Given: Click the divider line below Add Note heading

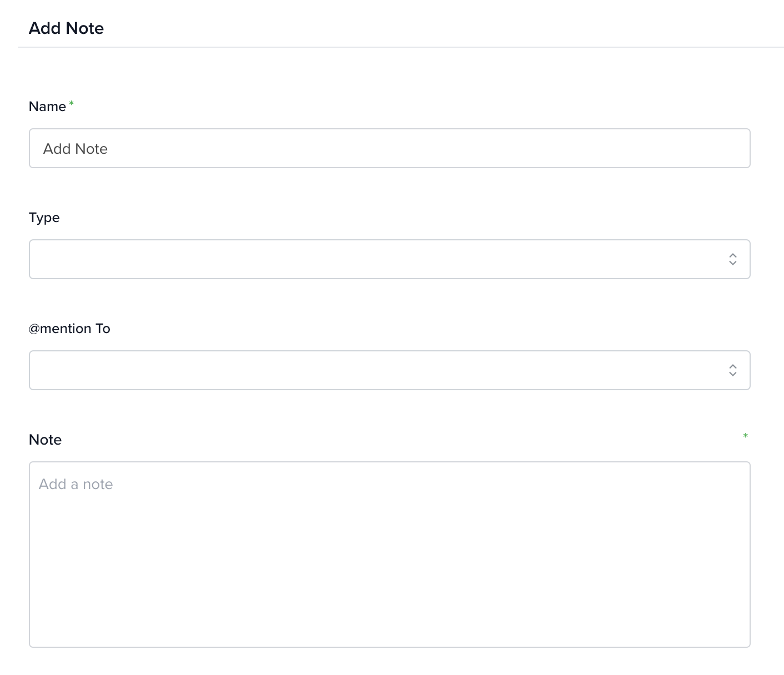Looking at the screenshot, I should (x=400, y=47).
